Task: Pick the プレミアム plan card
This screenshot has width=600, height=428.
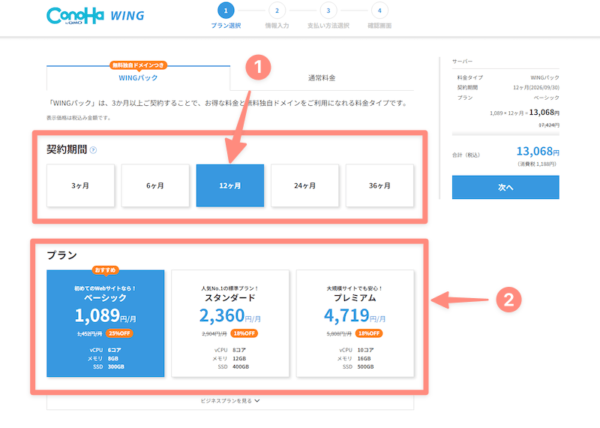Action: [x=355, y=322]
